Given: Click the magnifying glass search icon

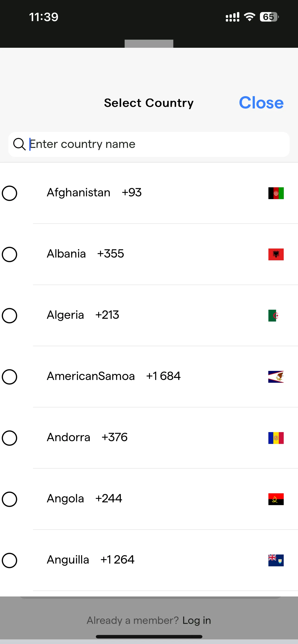Looking at the screenshot, I should [19, 144].
